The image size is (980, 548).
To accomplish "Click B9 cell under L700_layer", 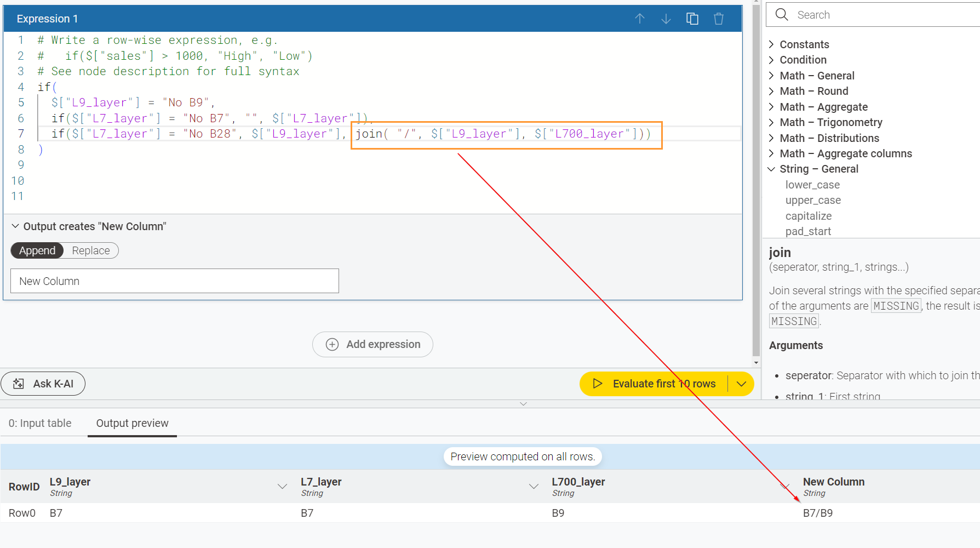I will tap(558, 513).
